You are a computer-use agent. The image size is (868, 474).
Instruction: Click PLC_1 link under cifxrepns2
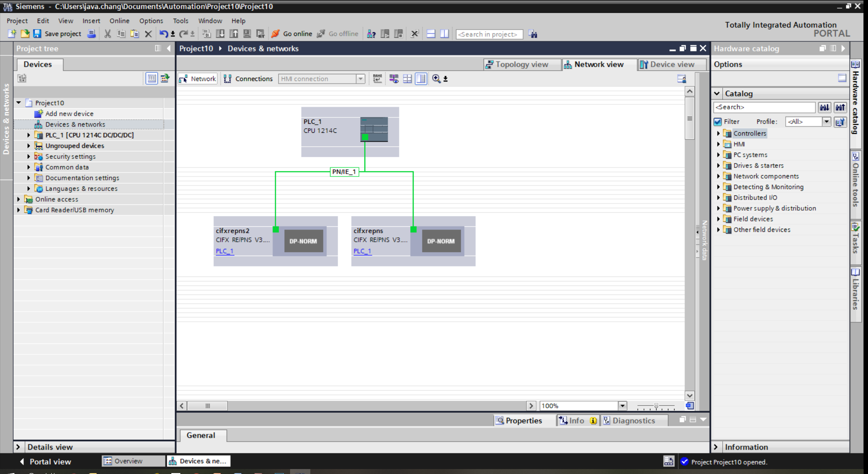(x=224, y=251)
